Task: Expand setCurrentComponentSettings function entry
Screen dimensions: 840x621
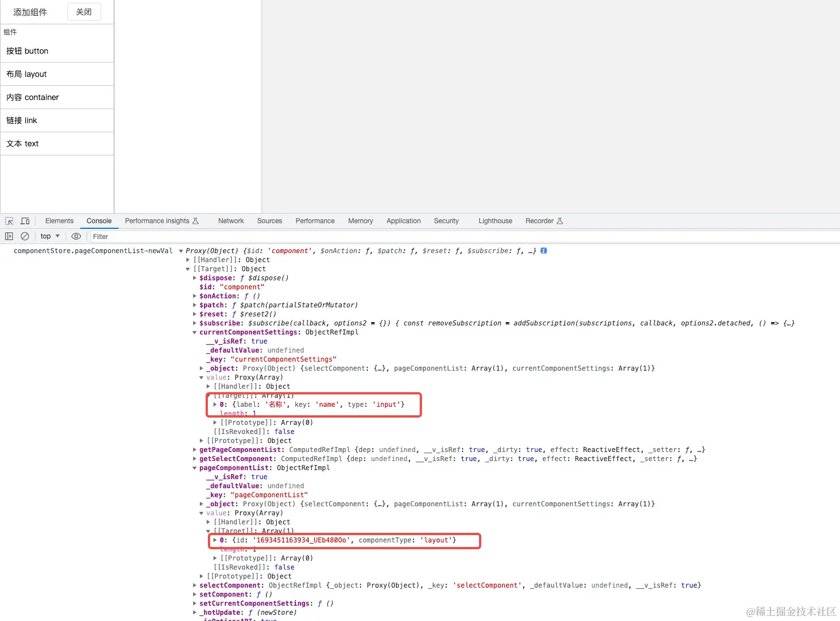Action: [195, 603]
